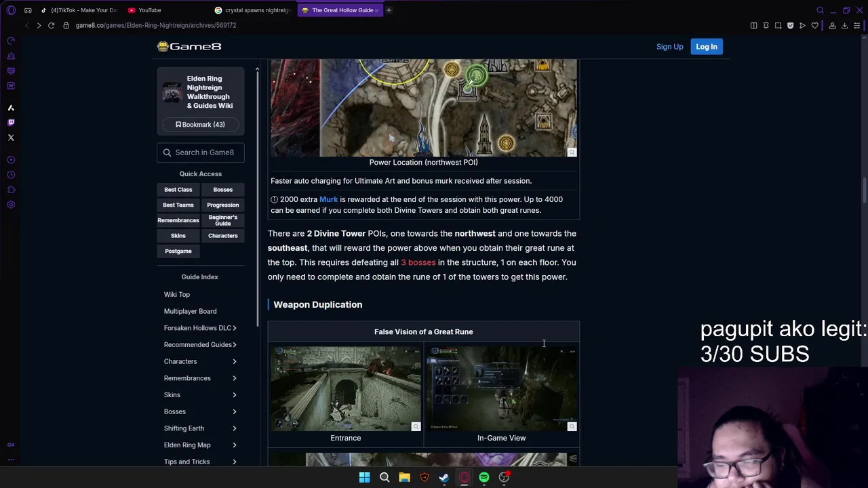Open Progression quick link
This screenshot has height=488, width=868.
(x=223, y=205)
